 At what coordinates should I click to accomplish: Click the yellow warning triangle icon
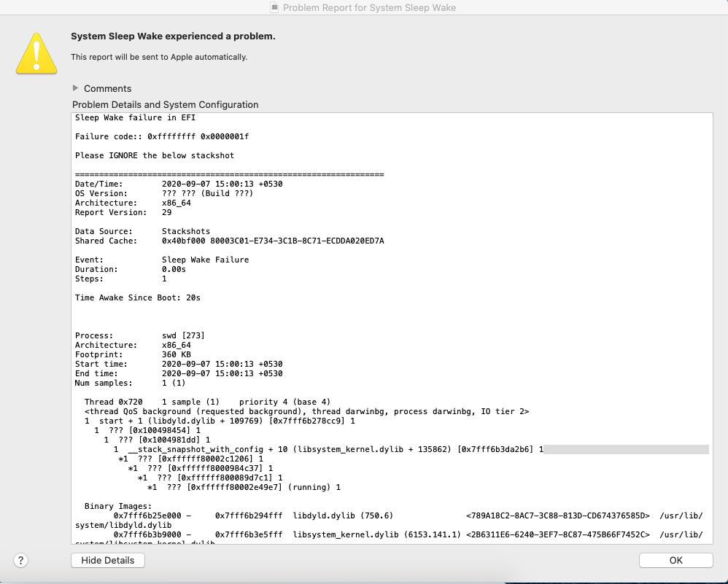click(x=36, y=53)
